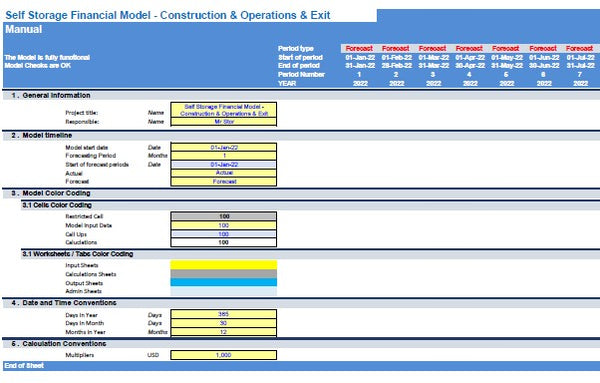Select the Responsible name cell 'Mr Stor'
The width and height of the screenshot is (600, 383).
(223, 122)
